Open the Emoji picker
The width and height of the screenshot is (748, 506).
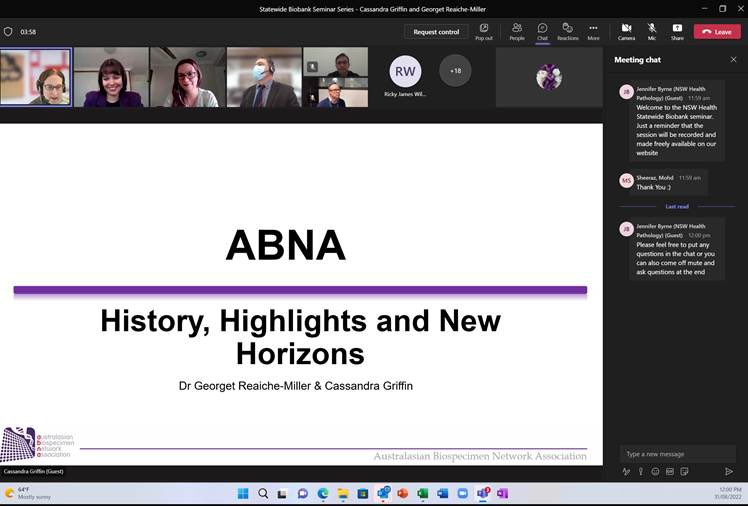(655, 471)
